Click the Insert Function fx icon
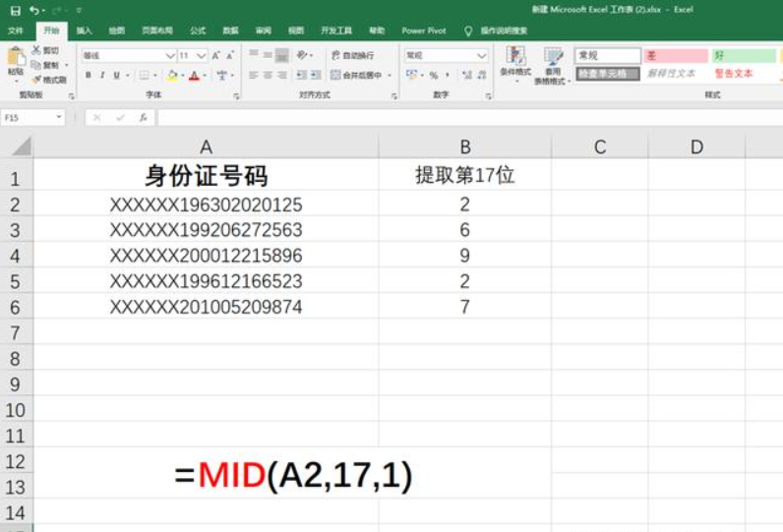 [x=144, y=118]
